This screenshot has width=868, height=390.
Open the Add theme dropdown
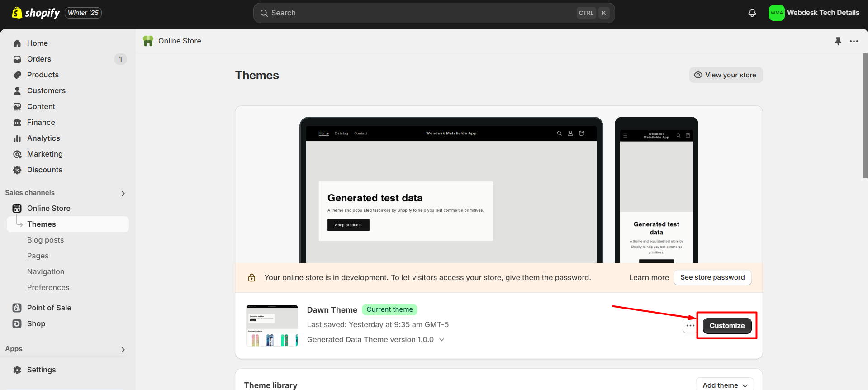tap(725, 385)
